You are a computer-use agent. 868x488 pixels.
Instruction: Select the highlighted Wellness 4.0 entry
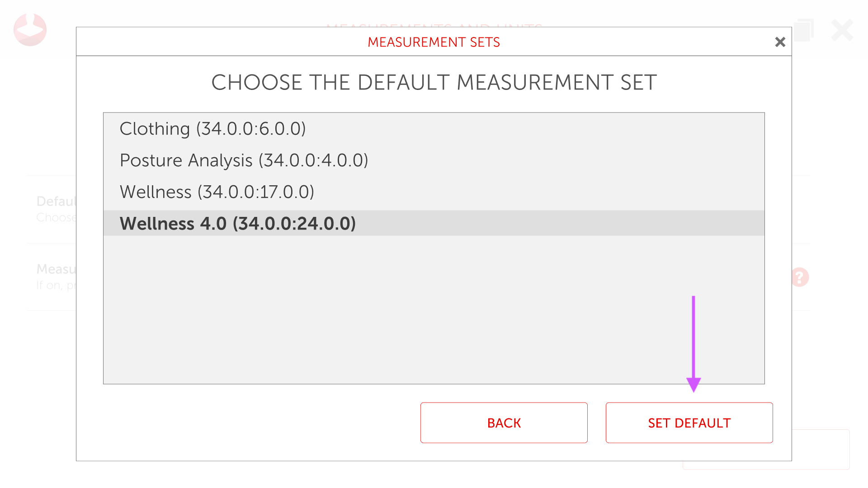pyautogui.click(x=238, y=224)
